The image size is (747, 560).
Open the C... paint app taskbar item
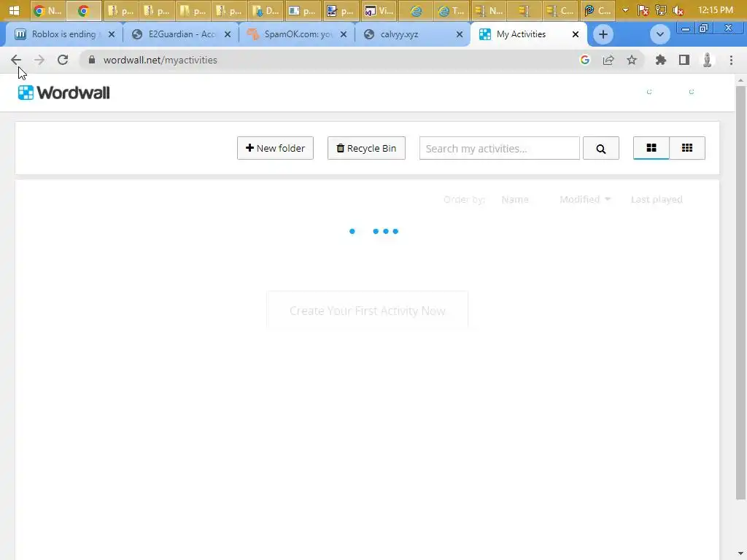[x=597, y=10]
